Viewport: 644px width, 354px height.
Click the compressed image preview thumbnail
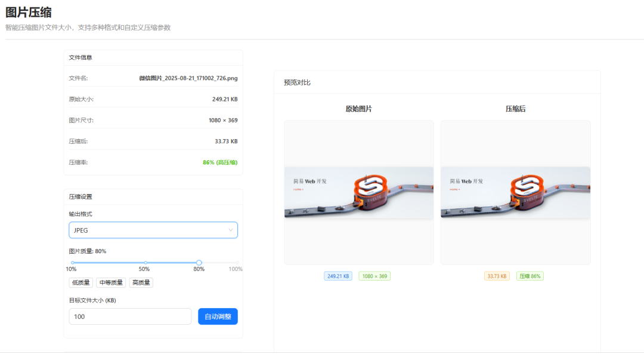point(515,192)
